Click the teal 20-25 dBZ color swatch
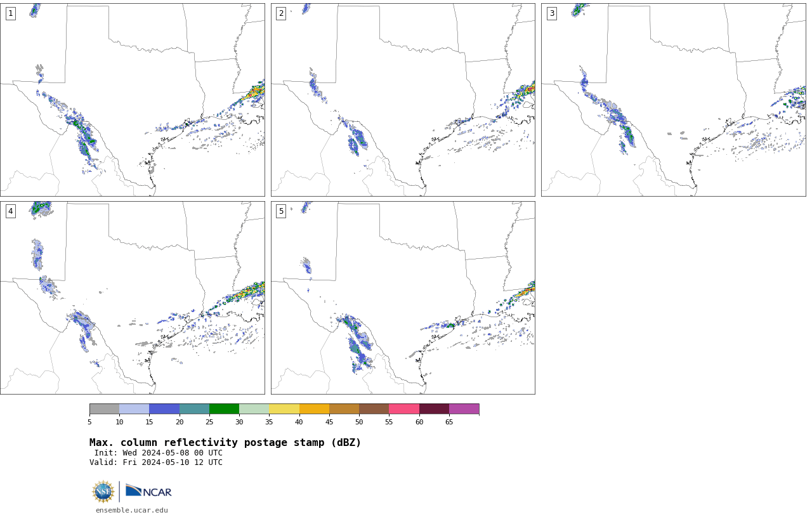The width and height of the screenshot is (812, 517). [194, 409]
